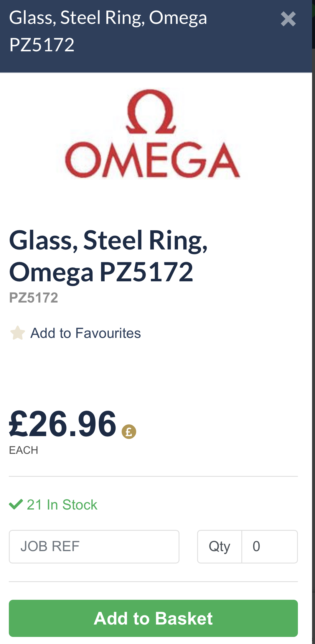Click the Qty label

coord(220,546)
